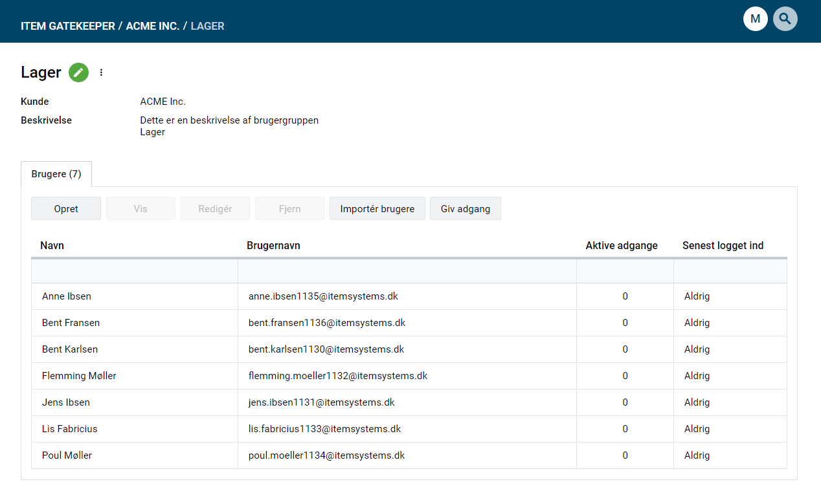The width and height of the screenshot is (821, 504).
Task: Navigate to ACME INC. breadcrumb
Action: 153,27
